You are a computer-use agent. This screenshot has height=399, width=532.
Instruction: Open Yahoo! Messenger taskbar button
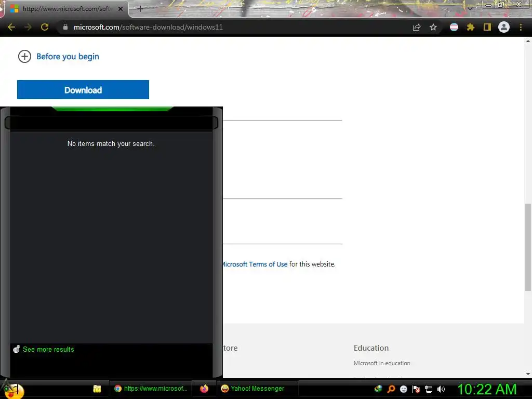tap(257, 389)
